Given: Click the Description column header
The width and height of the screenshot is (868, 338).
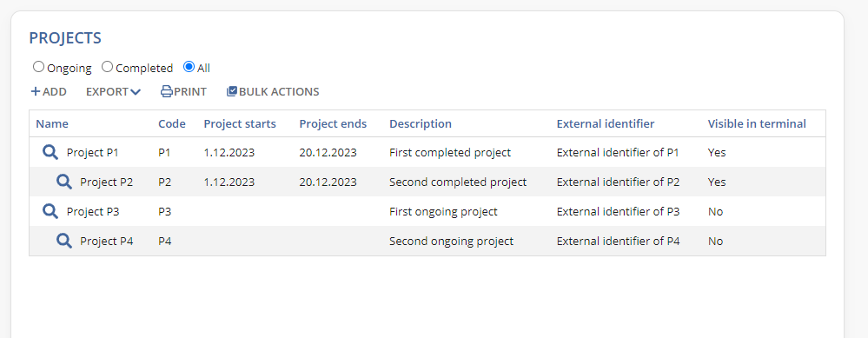Looking at the screenshot, I should [x=421, y=124].
